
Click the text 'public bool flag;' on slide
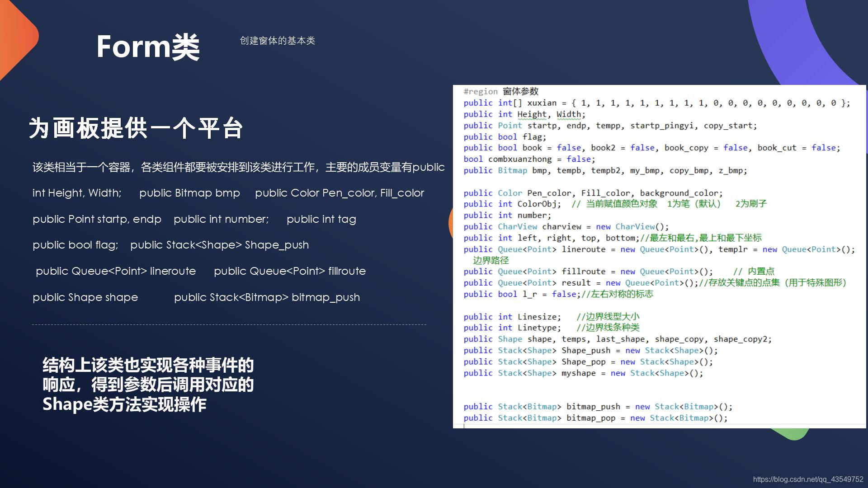tap(75, 245)
